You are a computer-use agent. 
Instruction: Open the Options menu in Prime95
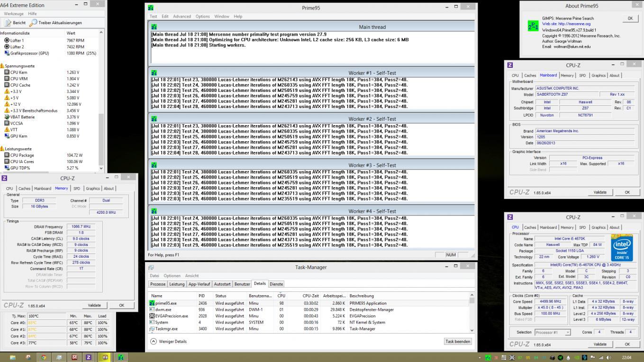[202, 16]
